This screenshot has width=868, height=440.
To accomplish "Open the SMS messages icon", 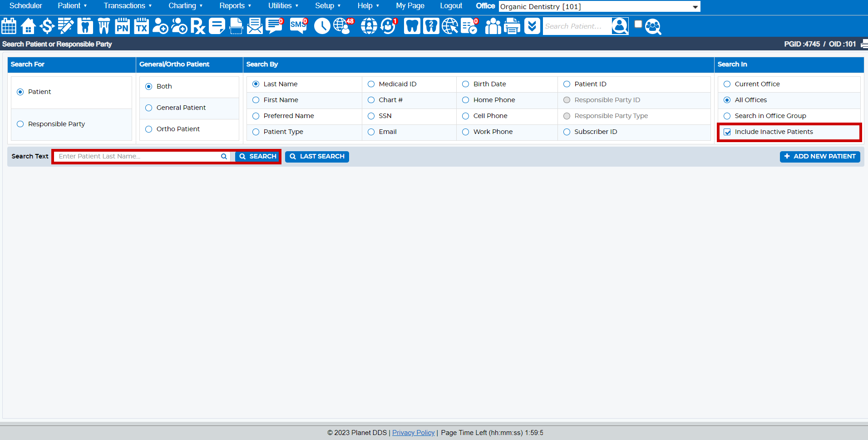I will tap(299, 26).
